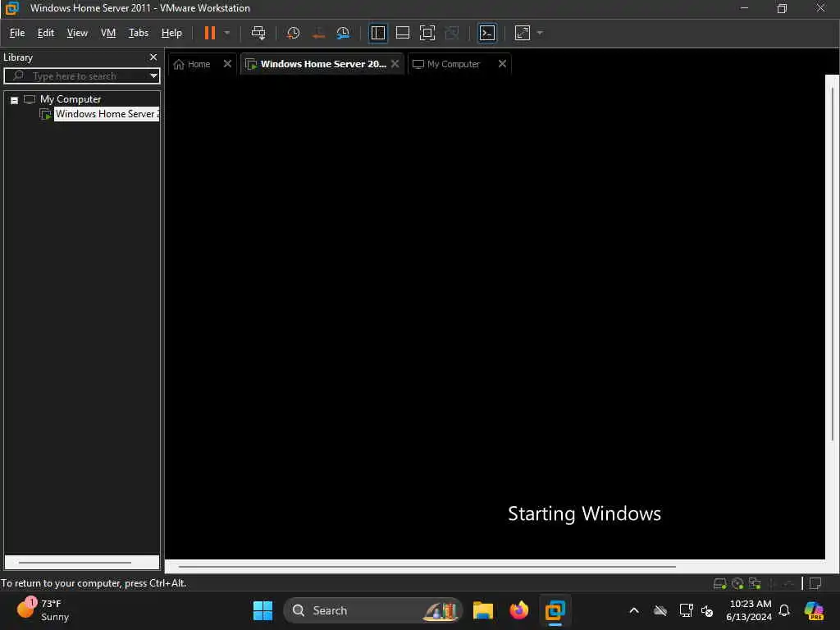Click the OneDrive cloud tray icon
The height and width of the screenshot is (630, 840).
pyautogui.click(x=660, y=610)
